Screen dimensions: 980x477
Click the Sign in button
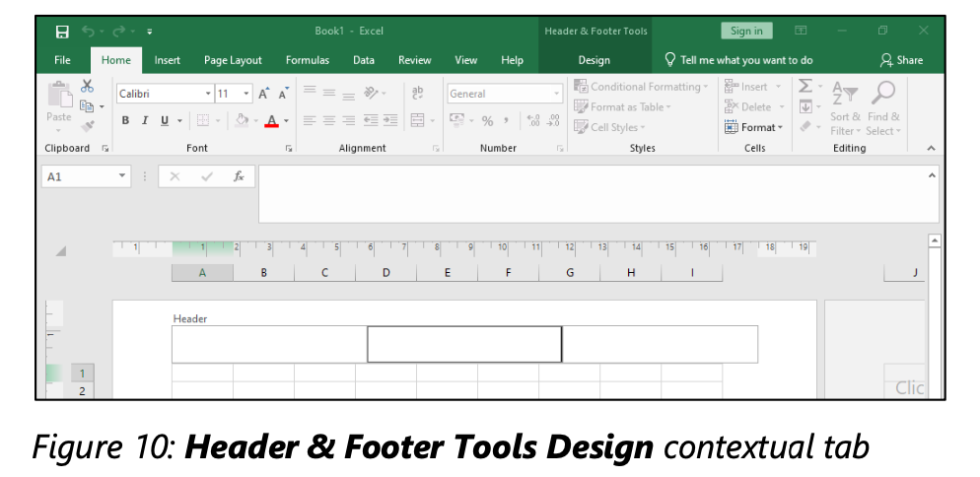click(x=746, y=31)
